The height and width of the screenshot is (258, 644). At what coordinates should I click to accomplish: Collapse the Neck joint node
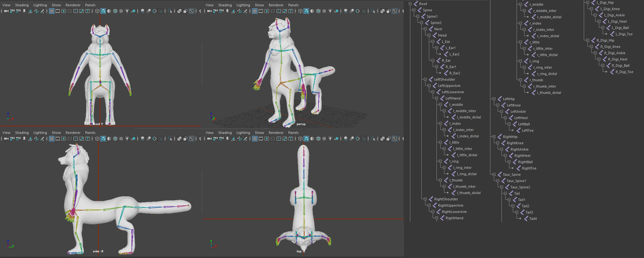coord(426,29)
